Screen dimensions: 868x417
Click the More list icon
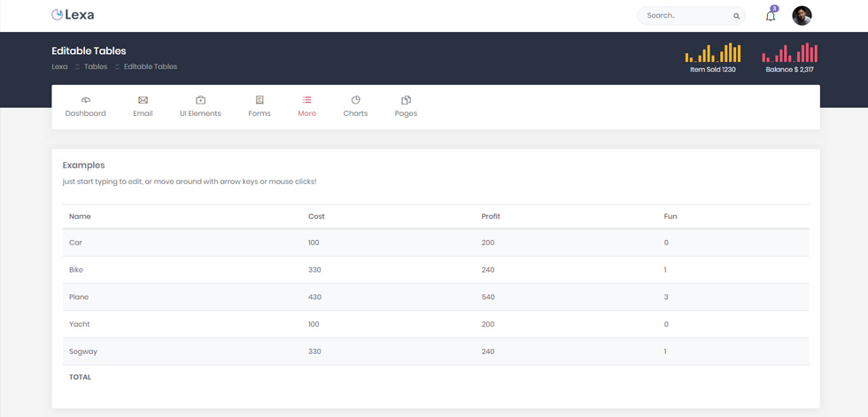point(306,100)
